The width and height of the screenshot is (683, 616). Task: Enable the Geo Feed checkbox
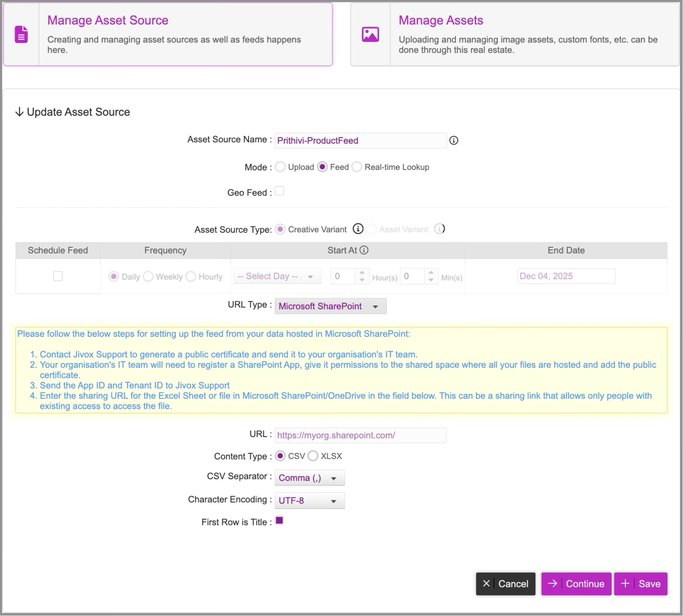(279, 191)
